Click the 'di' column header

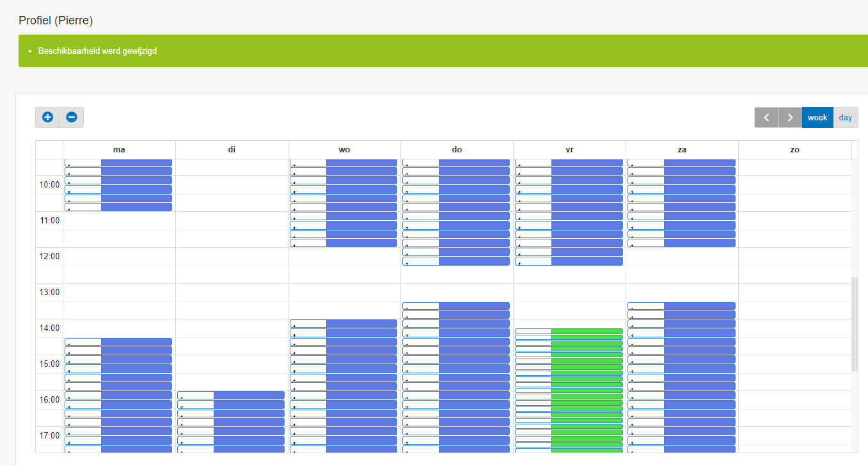(232, 150)
